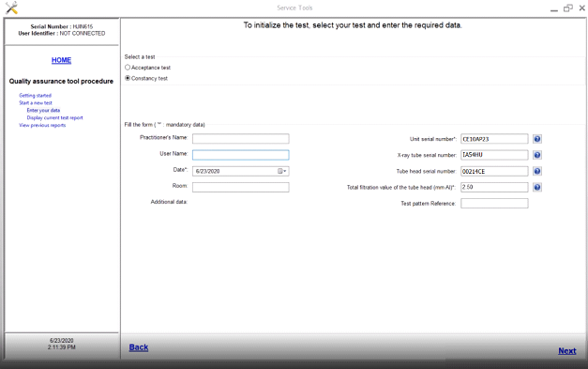Click the Additional data label
The height and width of the screenshot is (369, 588).
pyautogui.click(x=169, y=202)
